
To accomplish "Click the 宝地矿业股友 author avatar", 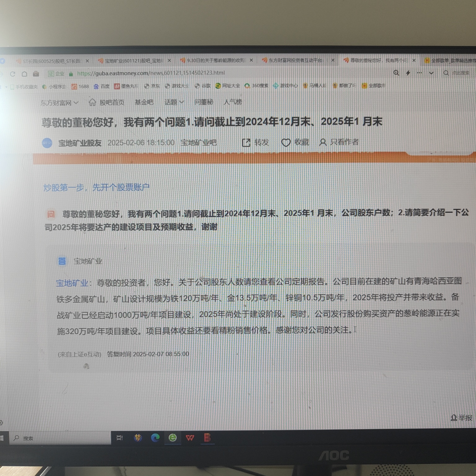I will coord(47,143).
